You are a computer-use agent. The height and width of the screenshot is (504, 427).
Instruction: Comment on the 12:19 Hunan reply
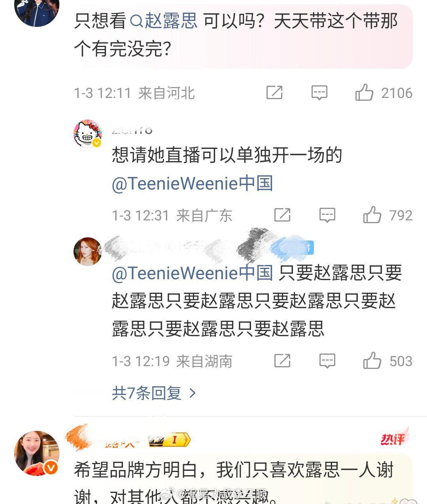(327, 361)
